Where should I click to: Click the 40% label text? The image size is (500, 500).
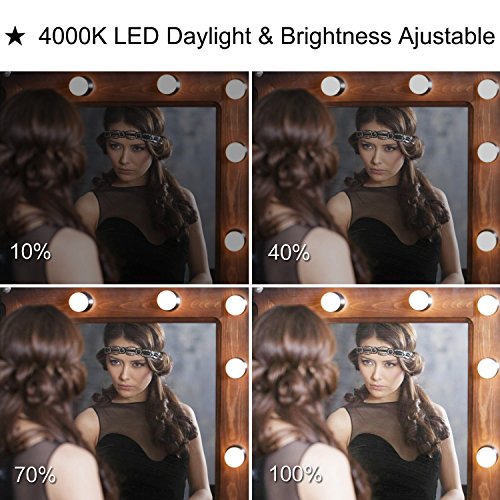(289, 252)
